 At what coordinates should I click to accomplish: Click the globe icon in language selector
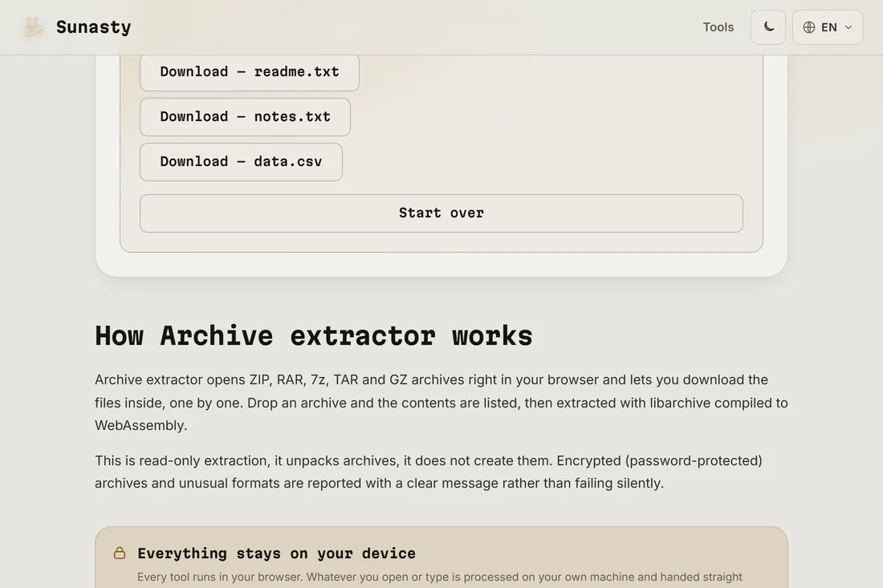tap(808, 27)
